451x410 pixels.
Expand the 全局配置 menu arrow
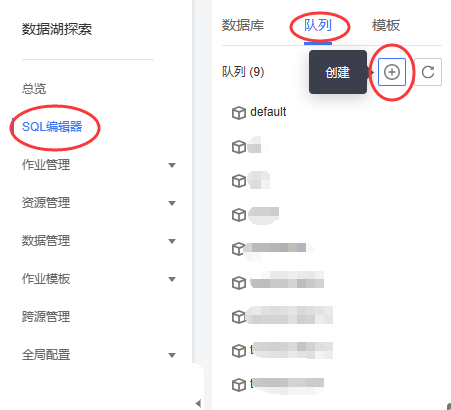(x=172, y=355)
